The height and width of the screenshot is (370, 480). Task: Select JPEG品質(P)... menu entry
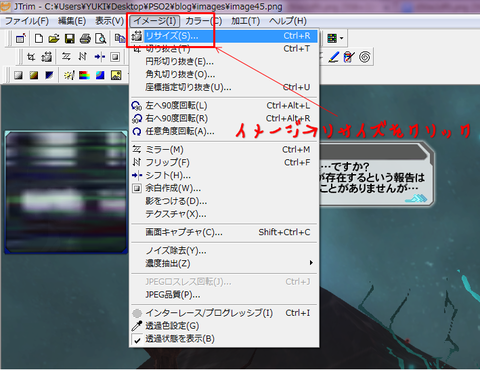click(224, 295)
